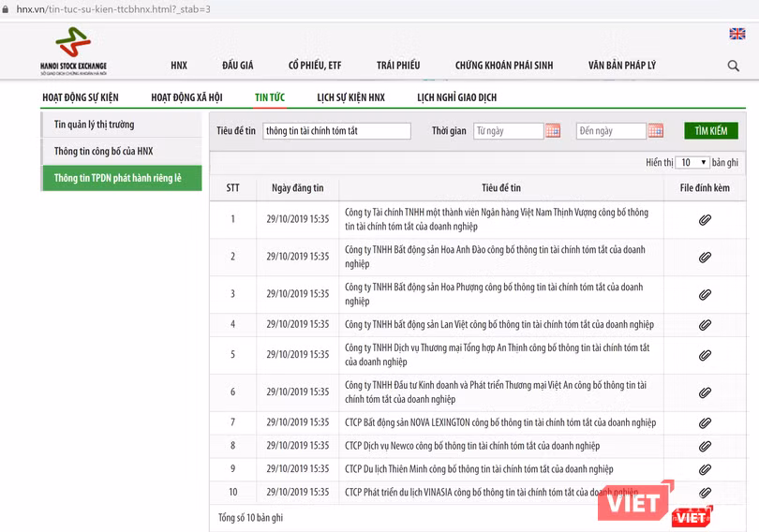Screen dimensions: 759x532
Task: Download attached file for CTCP Dịch vụ Newco
Action: click(x=705, y=446)
